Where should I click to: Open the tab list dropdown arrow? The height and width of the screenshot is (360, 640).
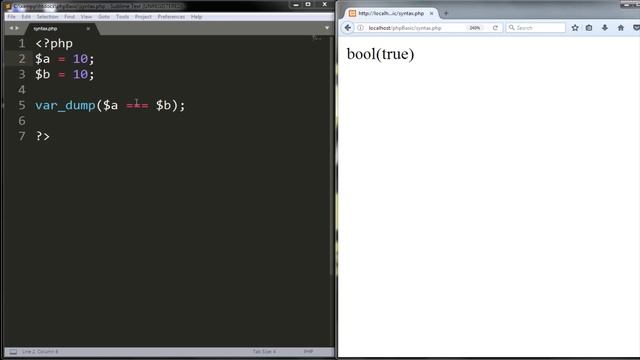click(x=327, y=28)
